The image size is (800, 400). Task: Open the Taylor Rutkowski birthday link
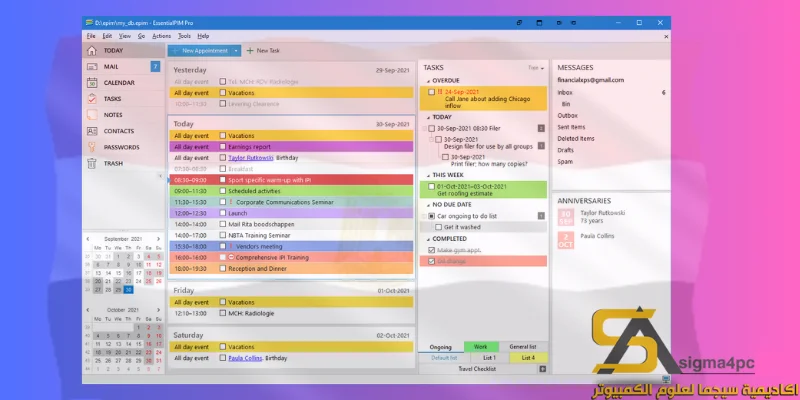pyautogui.click(x=251, y=158)
